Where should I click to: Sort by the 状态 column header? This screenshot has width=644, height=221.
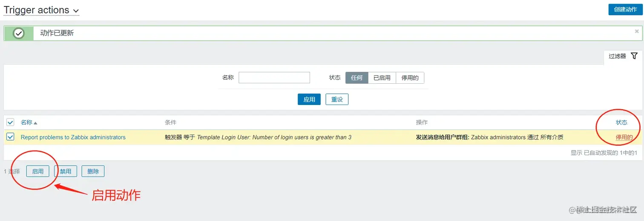[621, 122]
